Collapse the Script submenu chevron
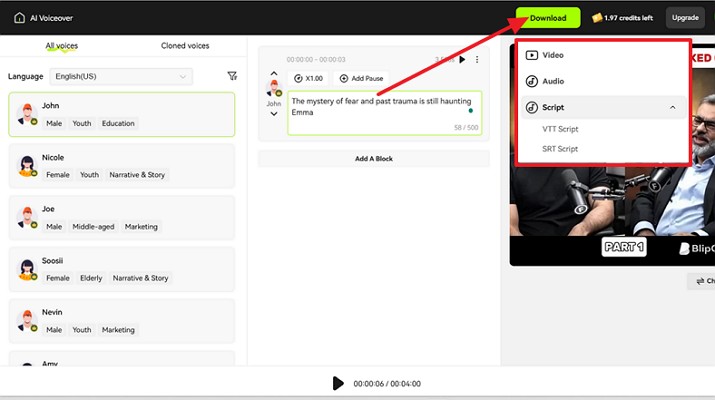This screenshot has height=400, width=715. [x=673, y=108]
